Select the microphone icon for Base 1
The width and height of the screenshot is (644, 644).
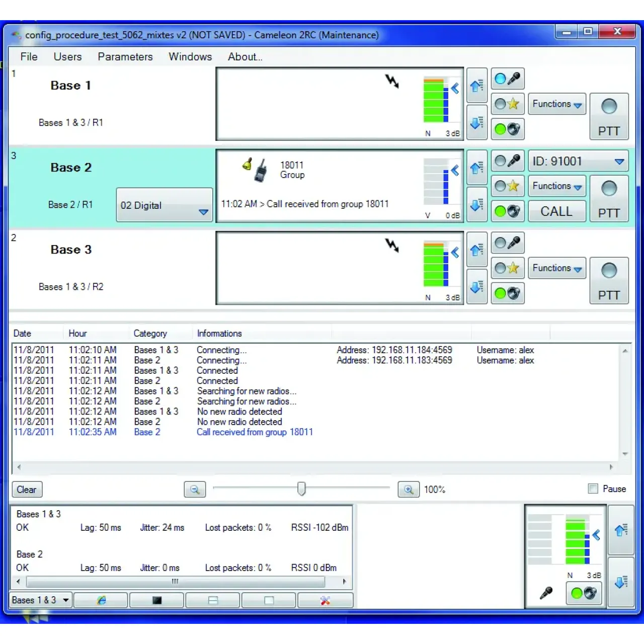tap(508, 78)
